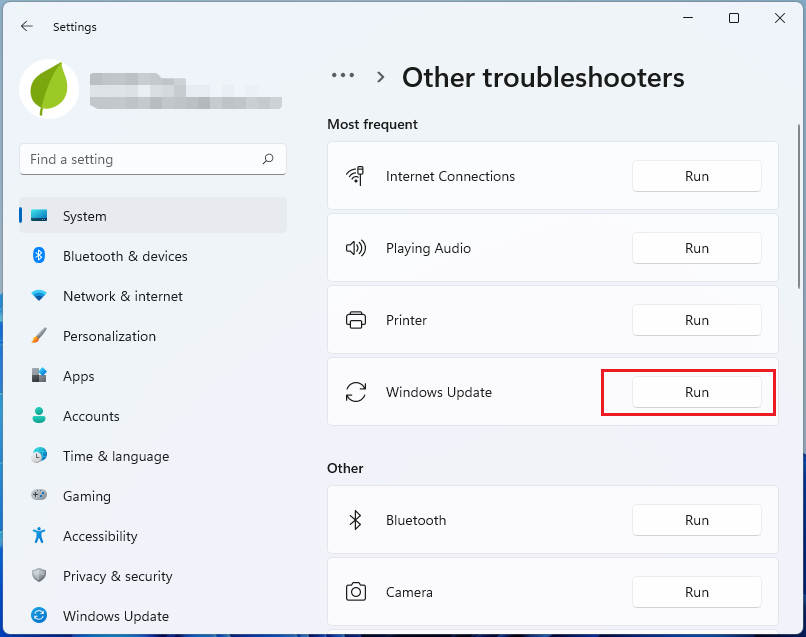
Task: Open Bluetooth & devices settings
Action: (x=153, y=256)
